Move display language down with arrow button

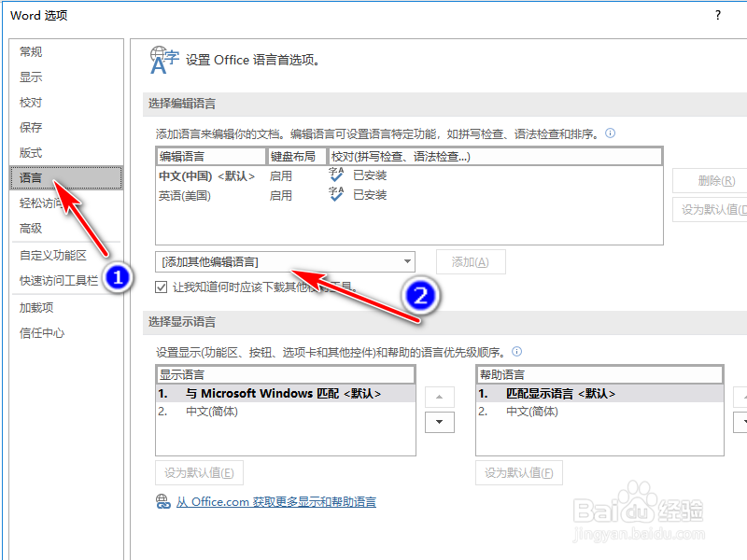(439, 422)
